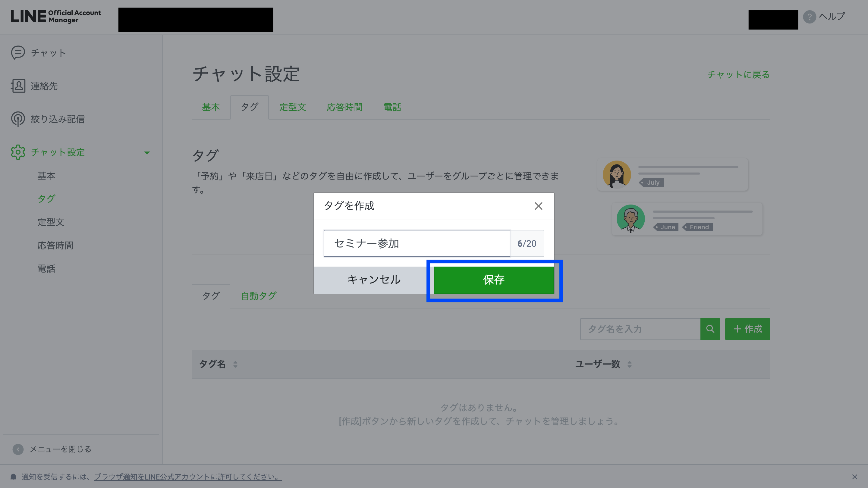The image size is (868, 488).
Task: Switch to the 定型文 top tab
Action: tap(292, 107)
